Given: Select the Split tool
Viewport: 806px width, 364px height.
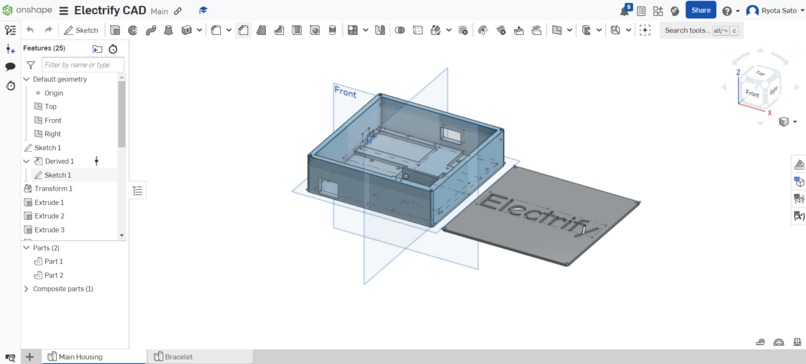Looking at the screenshot, I should [418, 30].
